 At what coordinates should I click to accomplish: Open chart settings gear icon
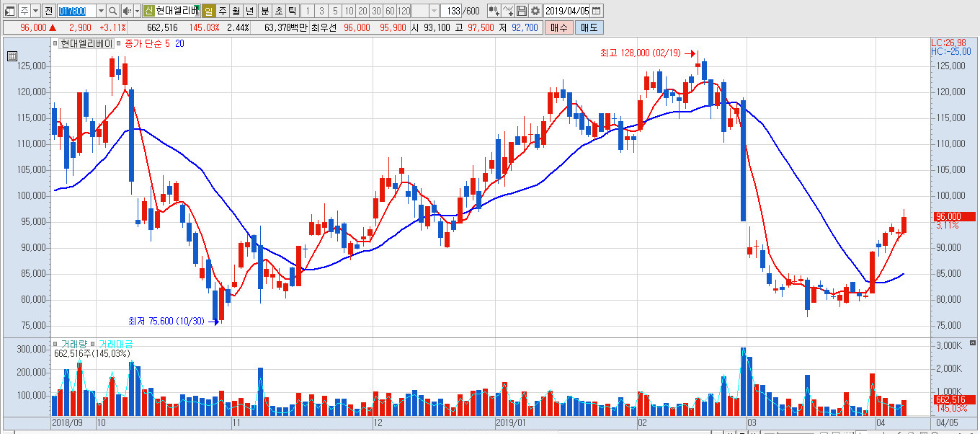(x=535, y=11)
